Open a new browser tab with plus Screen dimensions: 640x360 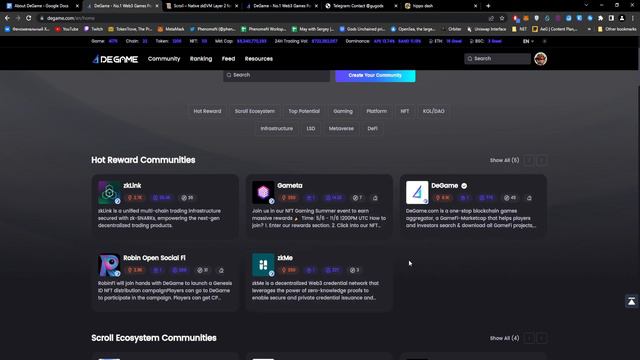[x=488, y=6]
